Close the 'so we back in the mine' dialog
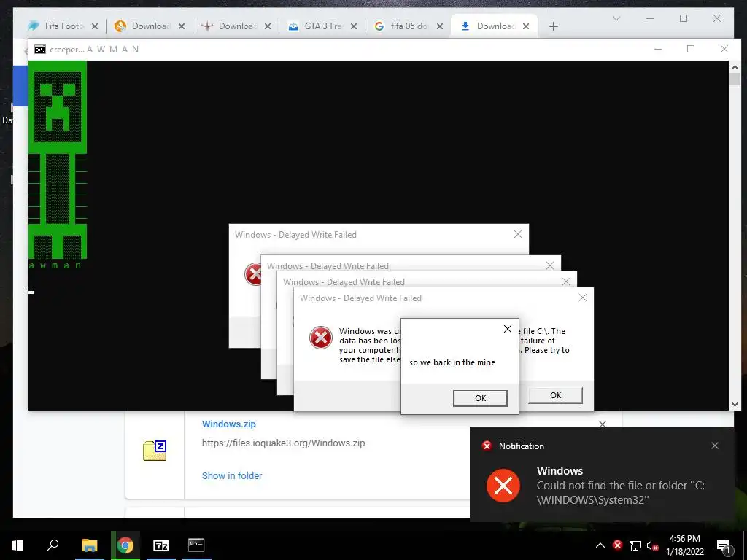Viewport: 747px width, 560px height. click(508, 329)
